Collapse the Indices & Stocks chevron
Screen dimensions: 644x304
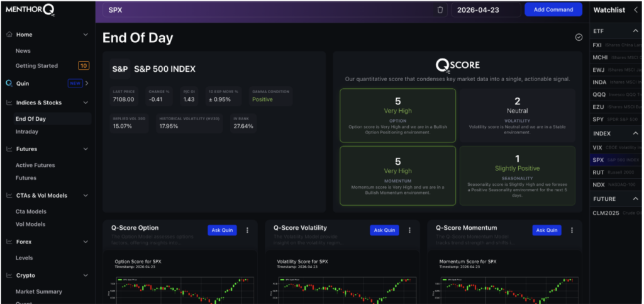coord(86,103)
